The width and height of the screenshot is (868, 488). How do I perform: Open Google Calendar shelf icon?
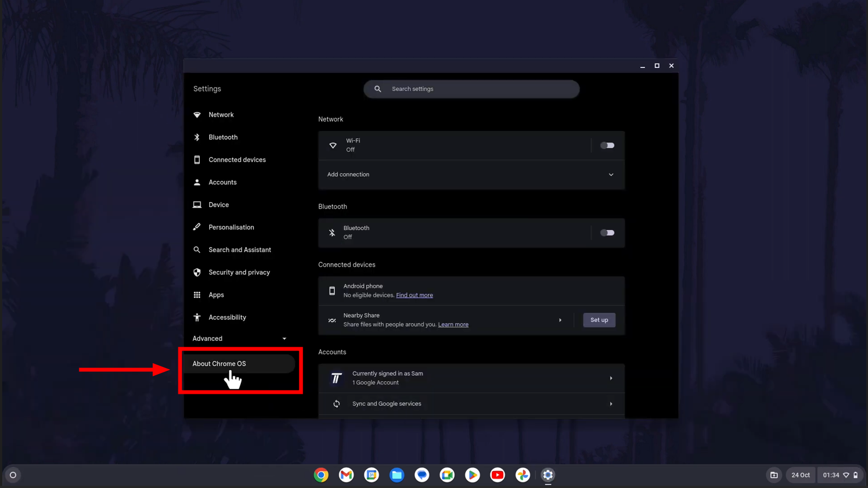click(372, 475)
